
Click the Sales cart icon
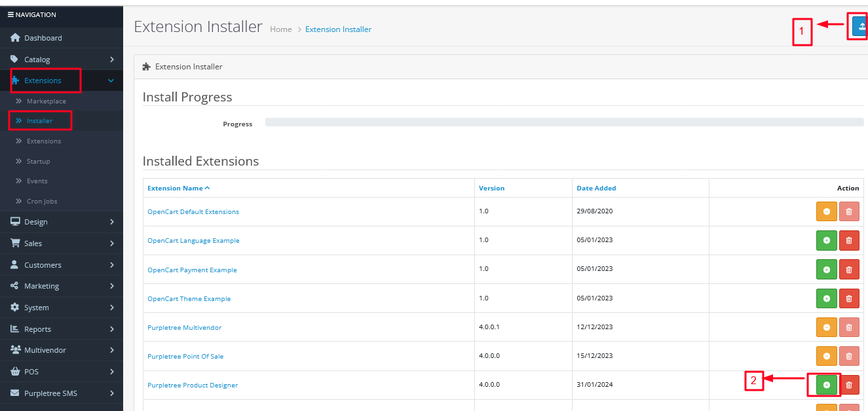pyautogui.click(x=15, y=243)
